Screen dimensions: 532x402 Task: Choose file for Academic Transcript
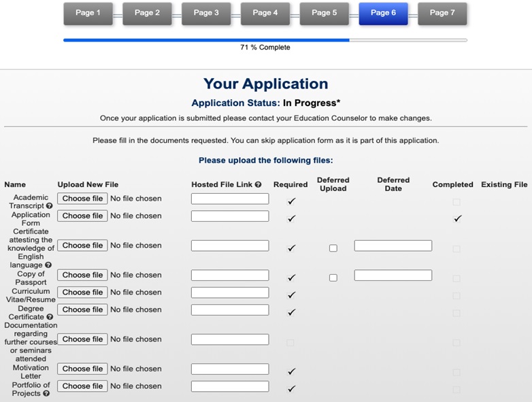(82, 199)
